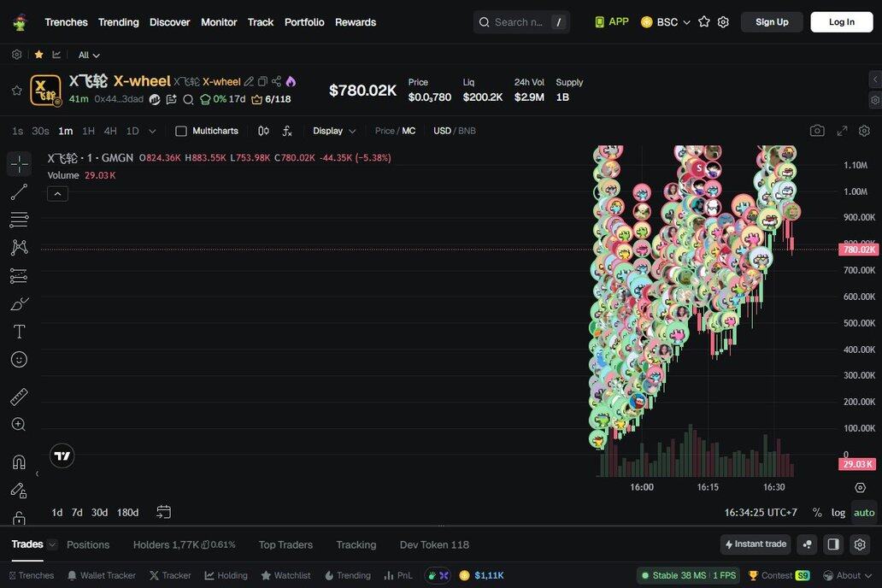
Task: Expand the timeframe interval dropdown arrow
Action: click(152, 131)
